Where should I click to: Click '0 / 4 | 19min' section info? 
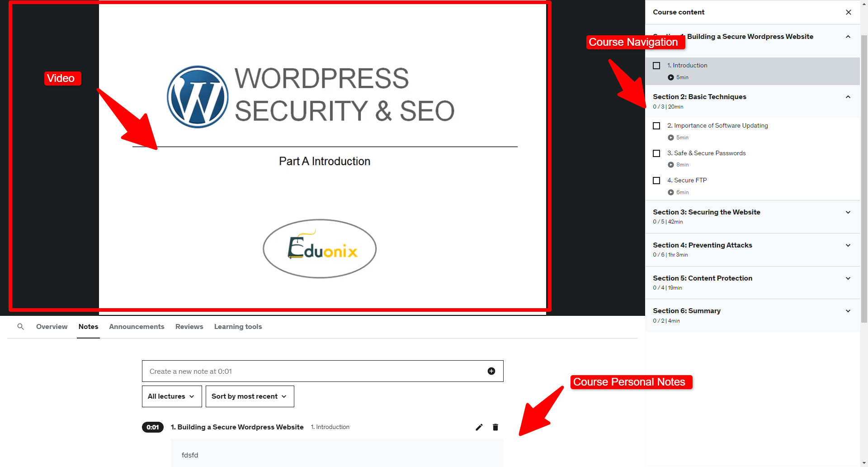pos(667,288)
